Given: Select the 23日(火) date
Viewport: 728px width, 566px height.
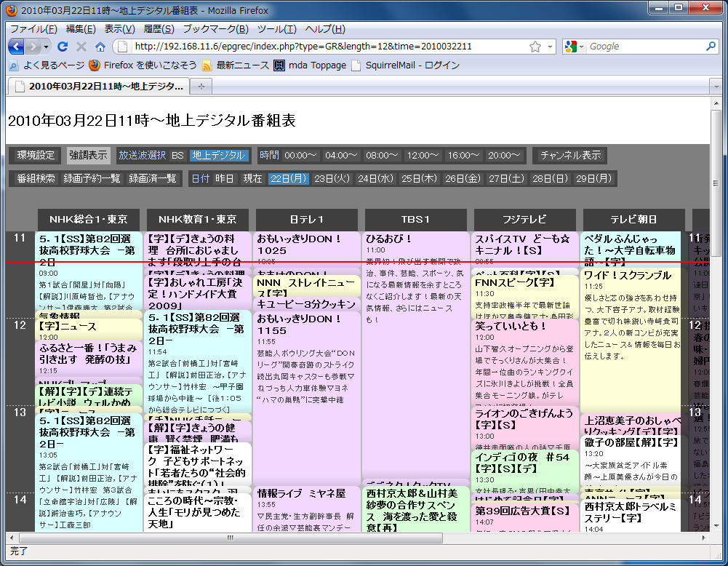Looking at the screenshot, I should tap(332, 179).
